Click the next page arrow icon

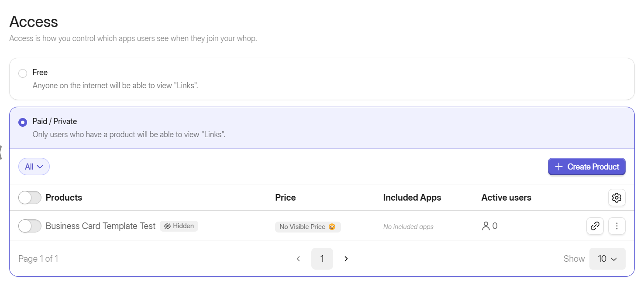[x=346, y=259]
